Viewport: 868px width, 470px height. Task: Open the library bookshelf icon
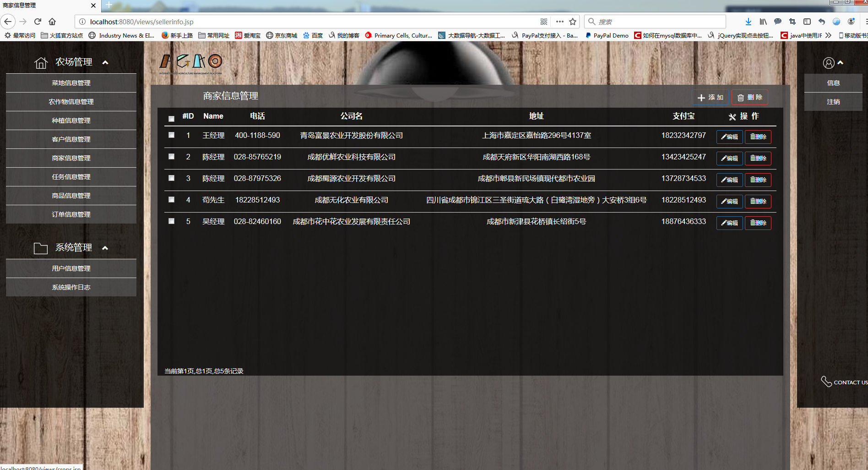763,22
